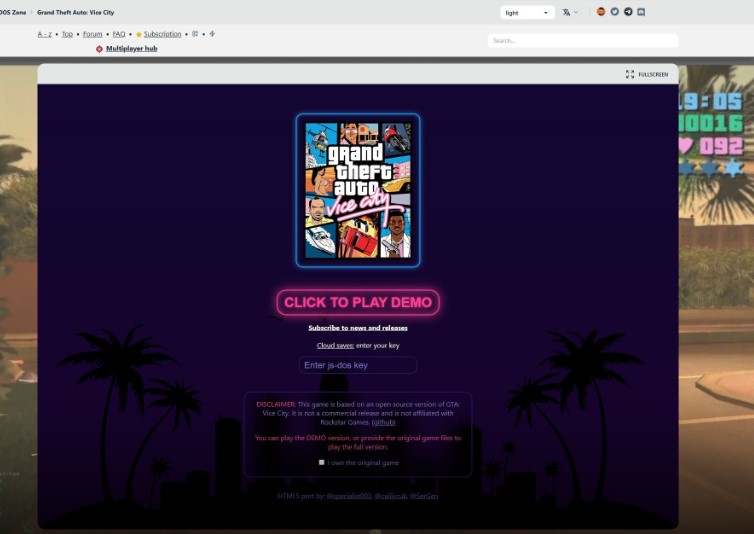Click the Vice City cover art thumbnail

click(358, 190)
